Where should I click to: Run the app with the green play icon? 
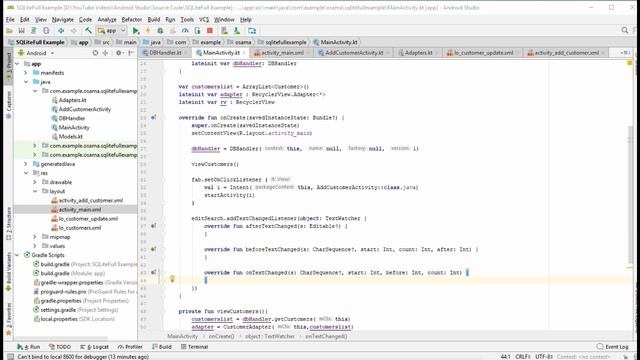[x=136, y=31]
